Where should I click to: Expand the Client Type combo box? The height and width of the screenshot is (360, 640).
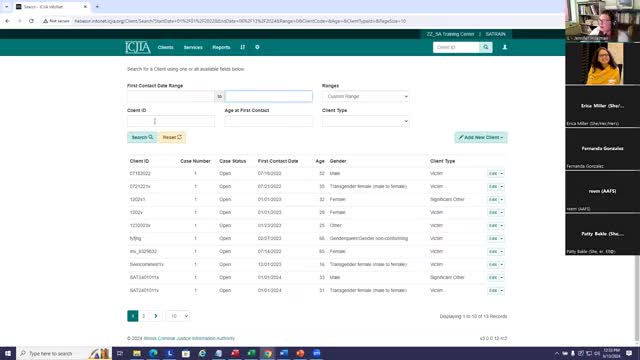coord(365,121)
